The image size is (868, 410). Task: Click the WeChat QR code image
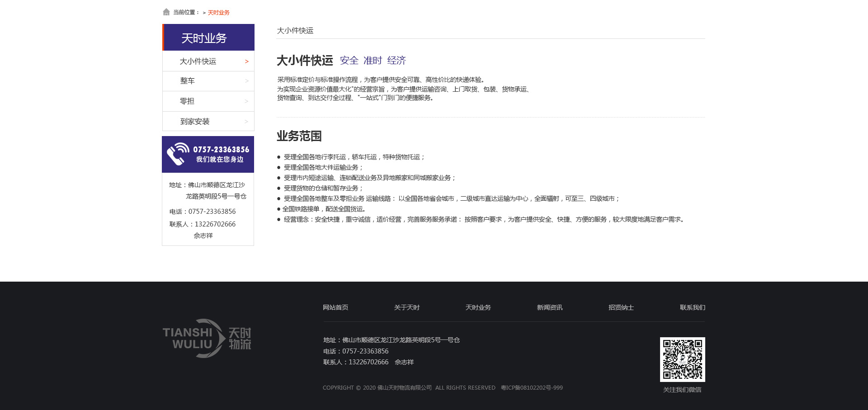[682, 359]
